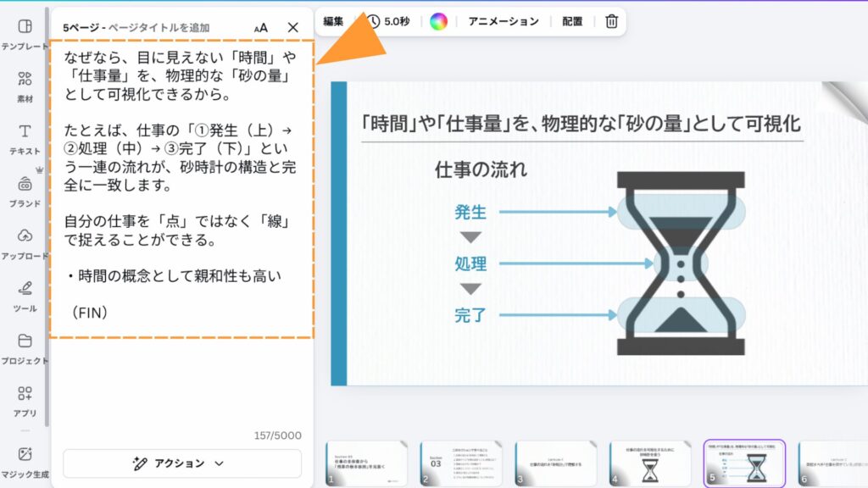Click the 配置 toolbar button
868x488 pixels.
click(x=572, y=21)
